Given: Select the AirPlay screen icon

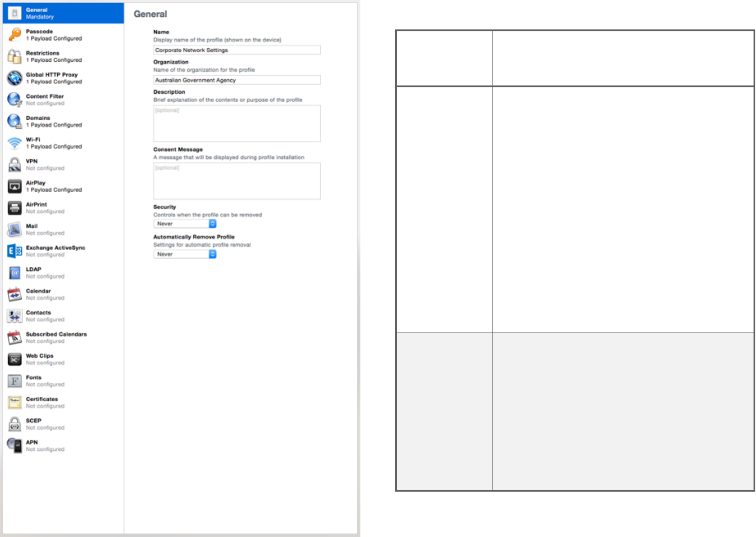Looking at the screenshot, I should (x=15, y=186).
